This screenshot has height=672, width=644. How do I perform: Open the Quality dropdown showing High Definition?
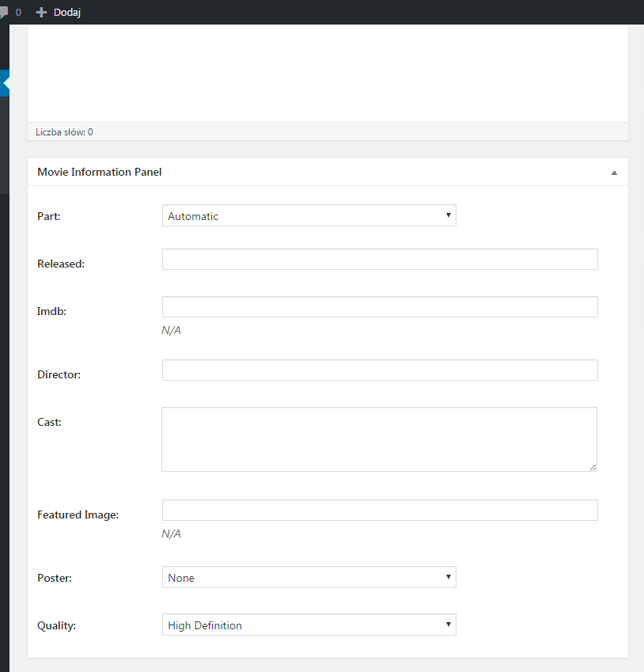(x=309, y=625)
